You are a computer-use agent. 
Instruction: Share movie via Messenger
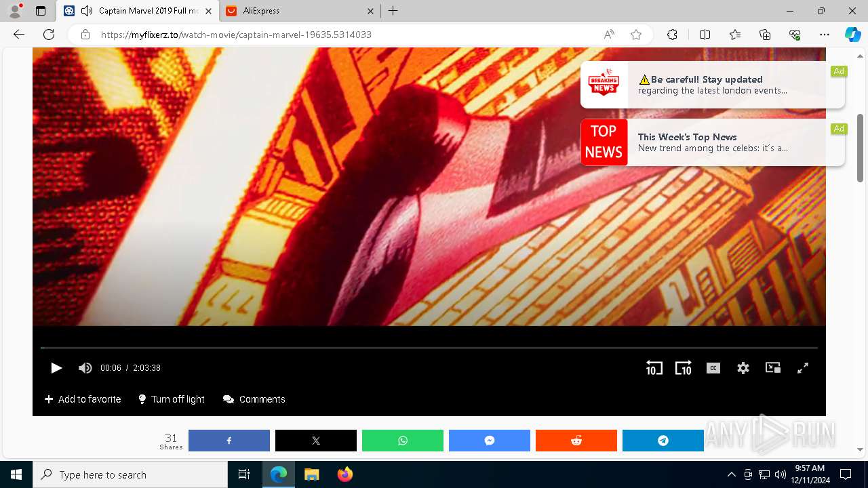coord(490,441)
